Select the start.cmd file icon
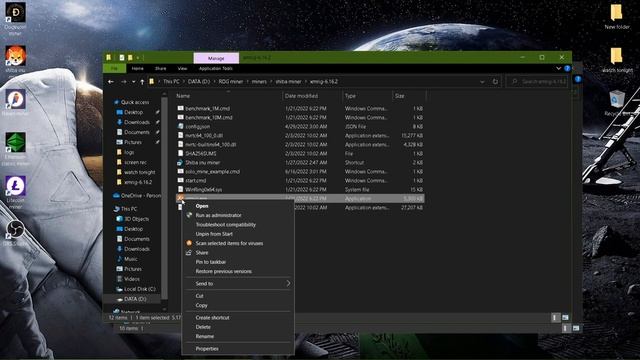 [x=180, y=180]
